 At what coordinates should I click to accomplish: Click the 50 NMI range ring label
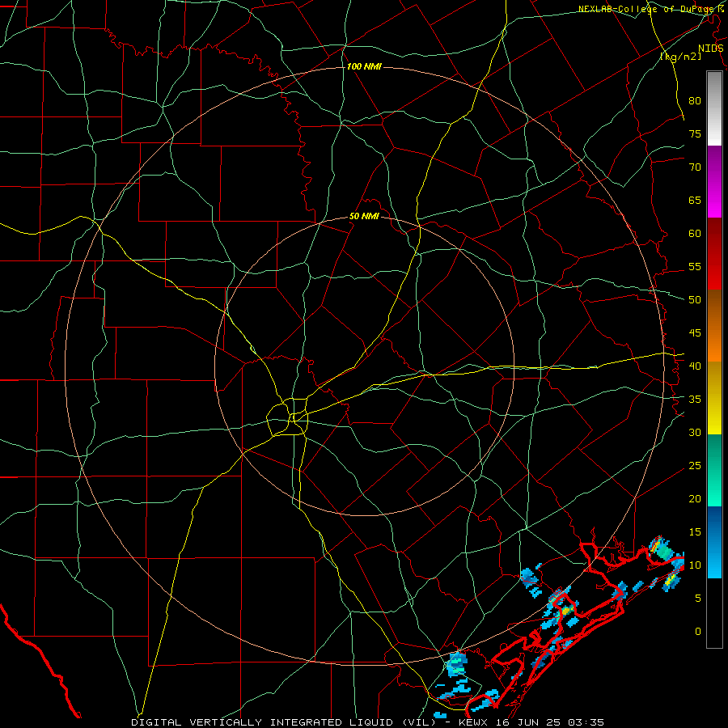(364, 216)
